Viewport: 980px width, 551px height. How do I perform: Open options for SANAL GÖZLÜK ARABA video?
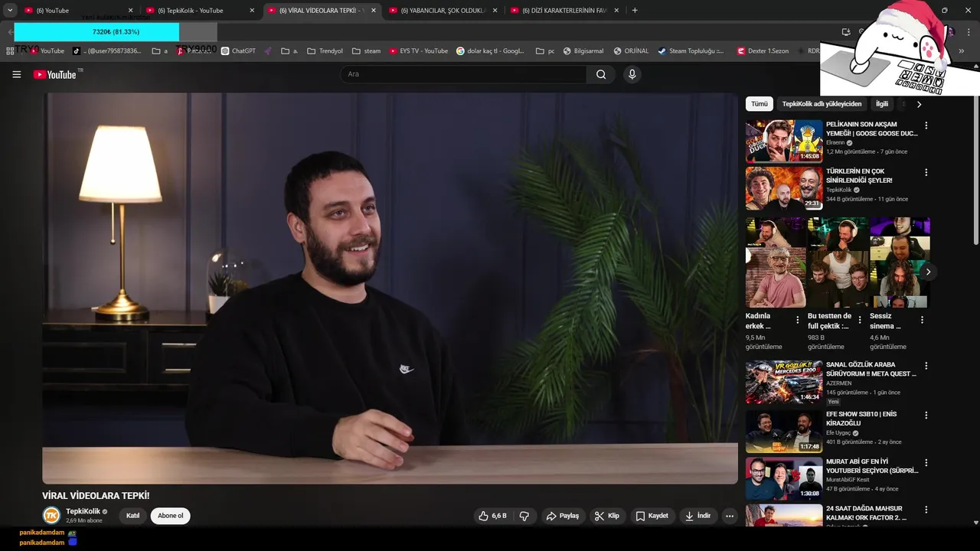click(926, 366)
